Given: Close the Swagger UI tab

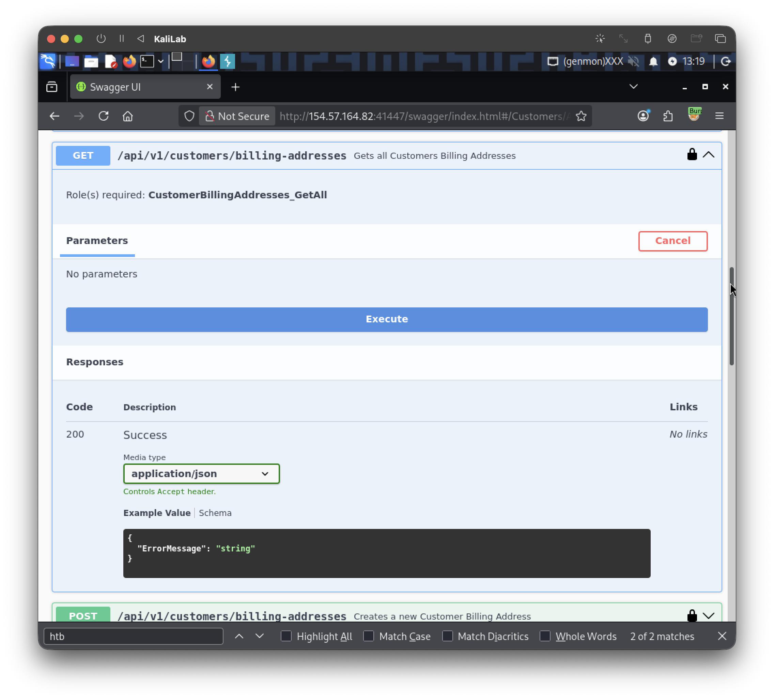Looking at the screenshot, I should (x=210, y=87).
